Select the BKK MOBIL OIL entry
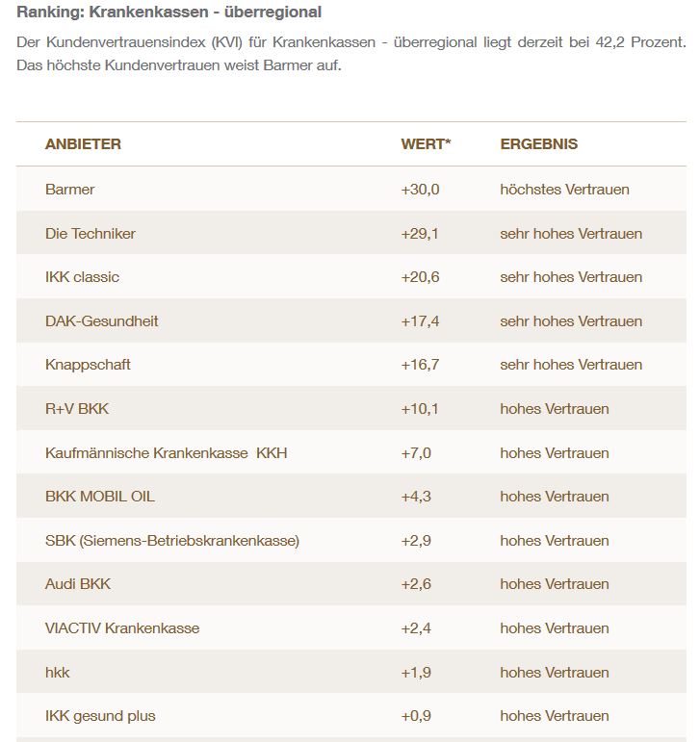This screenshot has height=742, width=700. (x=99, y=497)
